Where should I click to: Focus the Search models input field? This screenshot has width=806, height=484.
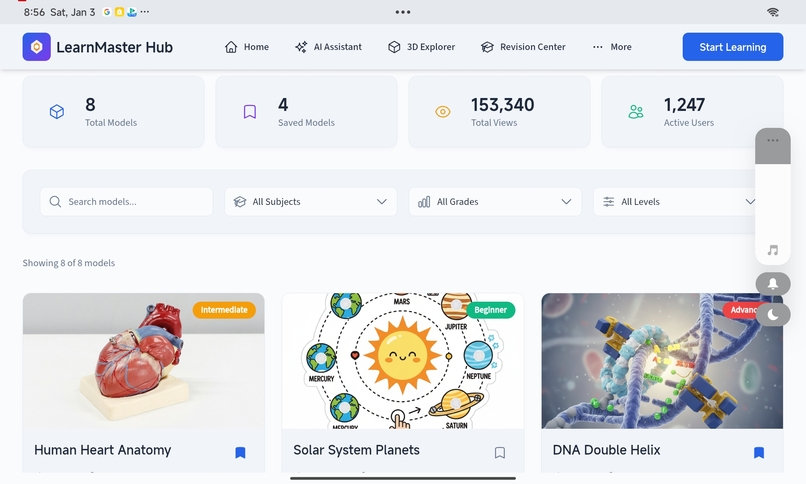point(126,201)
